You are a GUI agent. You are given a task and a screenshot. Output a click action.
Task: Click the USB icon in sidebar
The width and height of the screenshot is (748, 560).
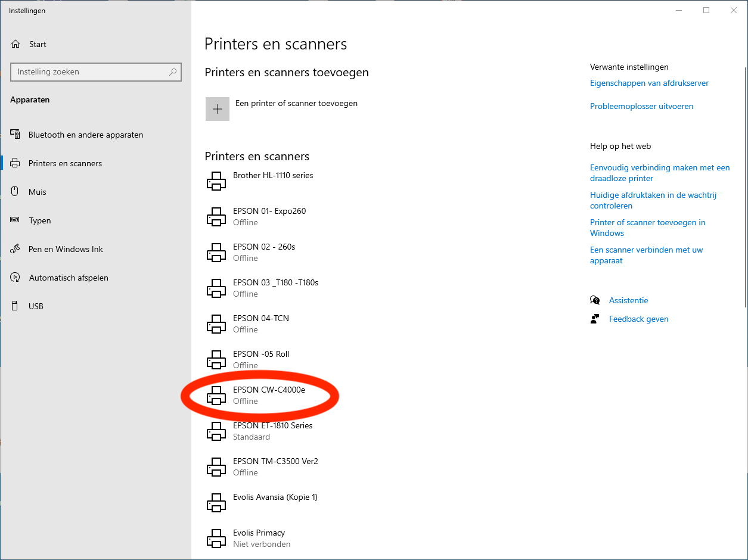(x=15, y=306)
